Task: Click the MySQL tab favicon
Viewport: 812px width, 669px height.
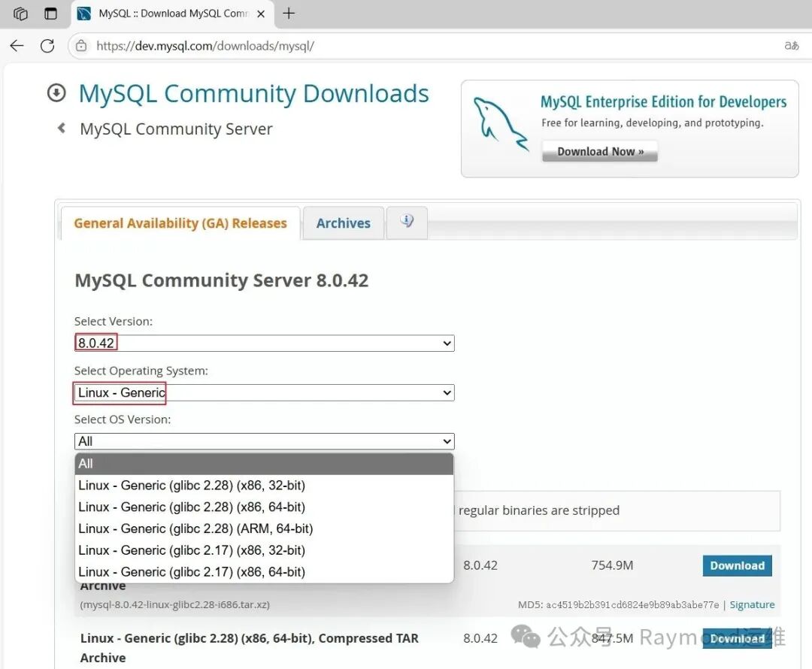Action: click(x=84, y=14)
